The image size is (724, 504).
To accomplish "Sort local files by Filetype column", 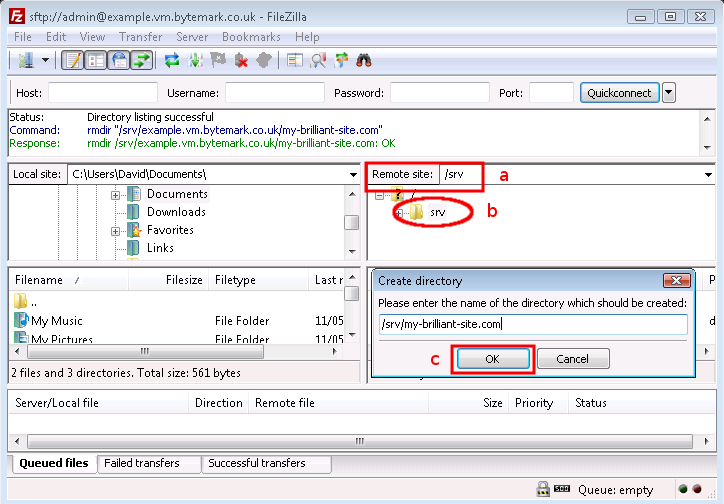I will tap(259, 280).
